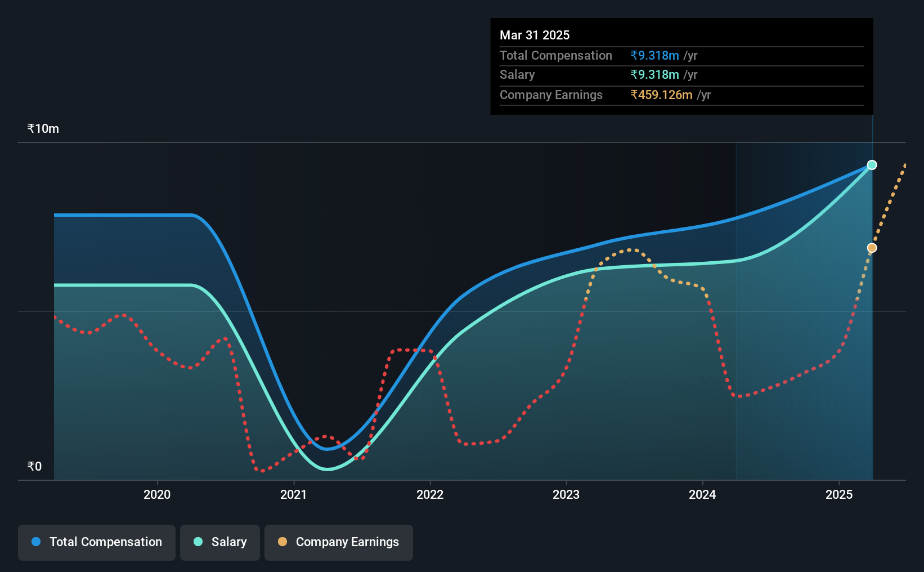This screenshot has width=924, height=572.
Task: Click the blue Total Compensation legend dot
Action: coord(36,542)
